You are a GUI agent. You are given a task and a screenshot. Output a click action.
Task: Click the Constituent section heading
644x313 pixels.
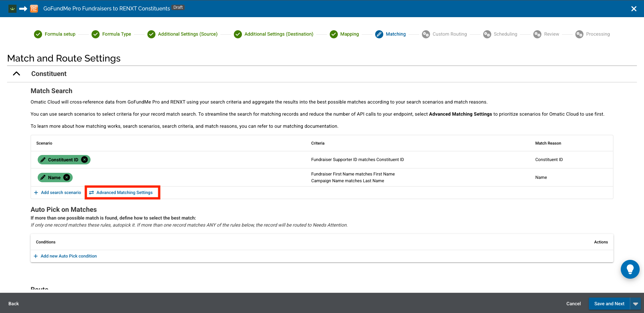tap(49, 74)
